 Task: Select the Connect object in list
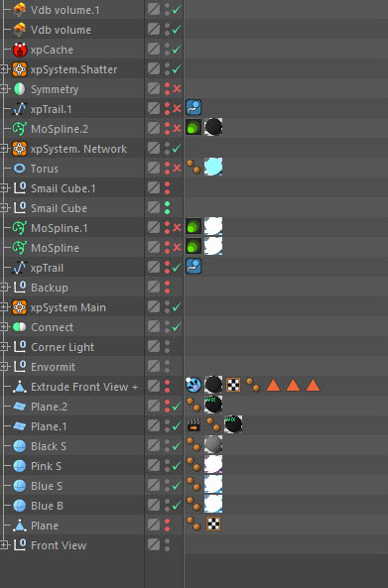point(52,327)
